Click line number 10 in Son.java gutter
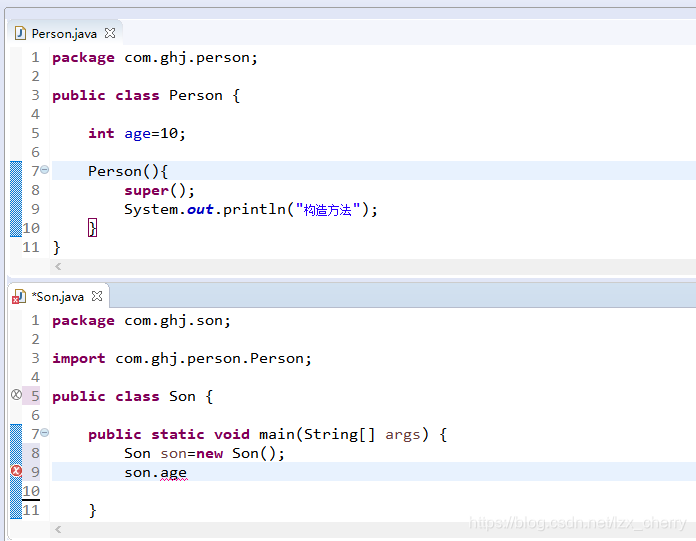Screen dimensions: 696x541 (31, 491)
